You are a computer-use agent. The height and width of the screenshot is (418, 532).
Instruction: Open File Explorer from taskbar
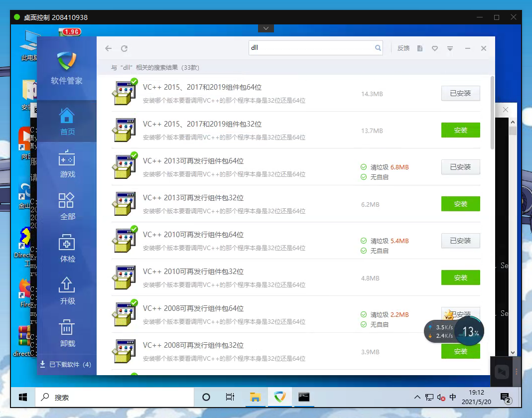[x=255, y=397]
